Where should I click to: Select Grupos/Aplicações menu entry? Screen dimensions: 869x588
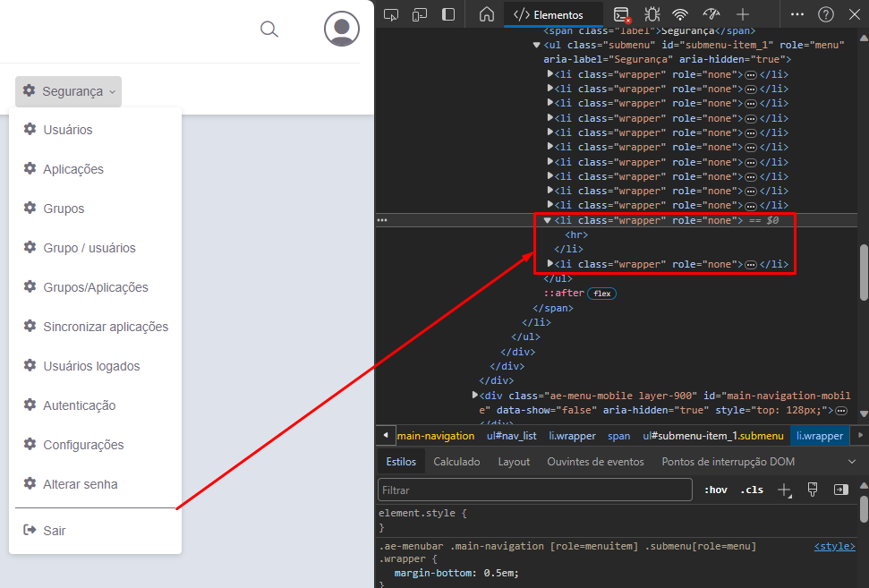pos(96,287)
